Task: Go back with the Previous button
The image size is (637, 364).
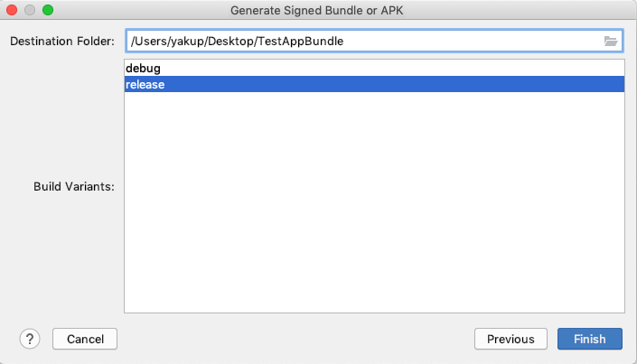Action: [x=511, y=339]
